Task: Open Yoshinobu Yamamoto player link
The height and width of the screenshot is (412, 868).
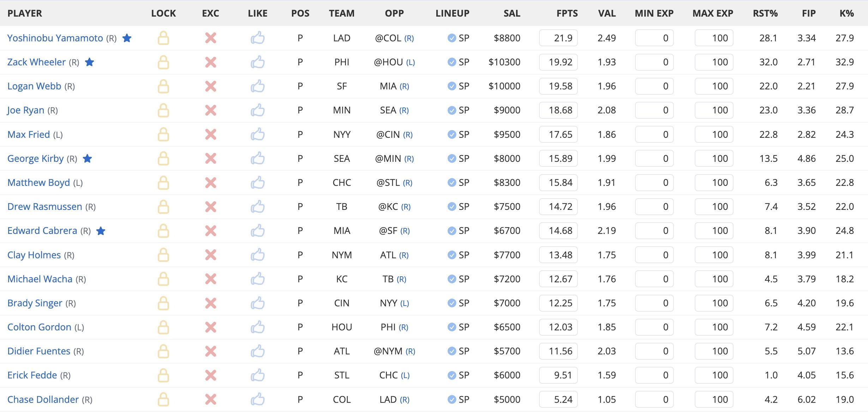Action: click(55, 38)
